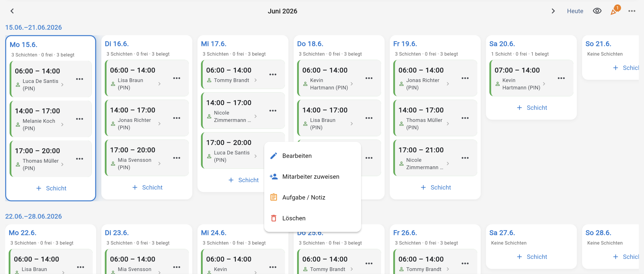Screen dimensions: 644x274
Task: Select the Do 18.6. day header
Action: coord(310,44)
